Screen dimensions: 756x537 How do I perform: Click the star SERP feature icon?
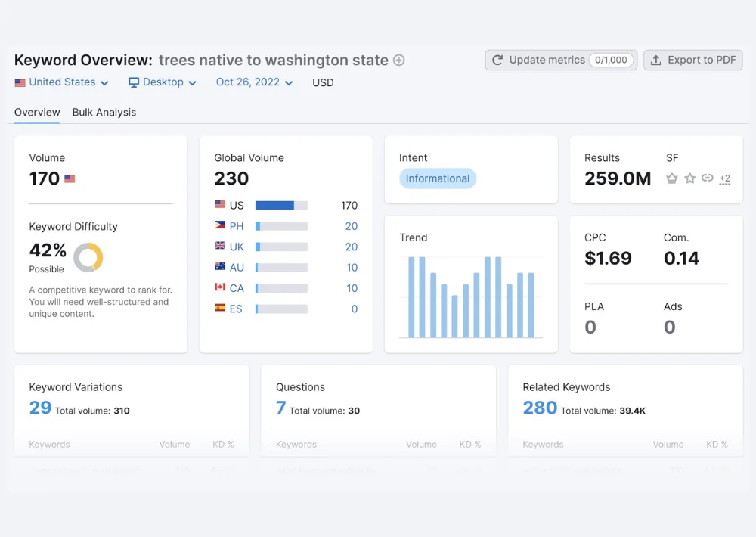pyautogui.click(x=689, y=178)
